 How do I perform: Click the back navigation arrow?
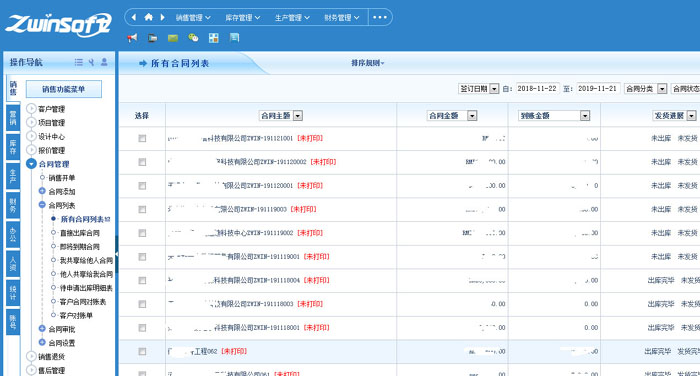point(134,17)
